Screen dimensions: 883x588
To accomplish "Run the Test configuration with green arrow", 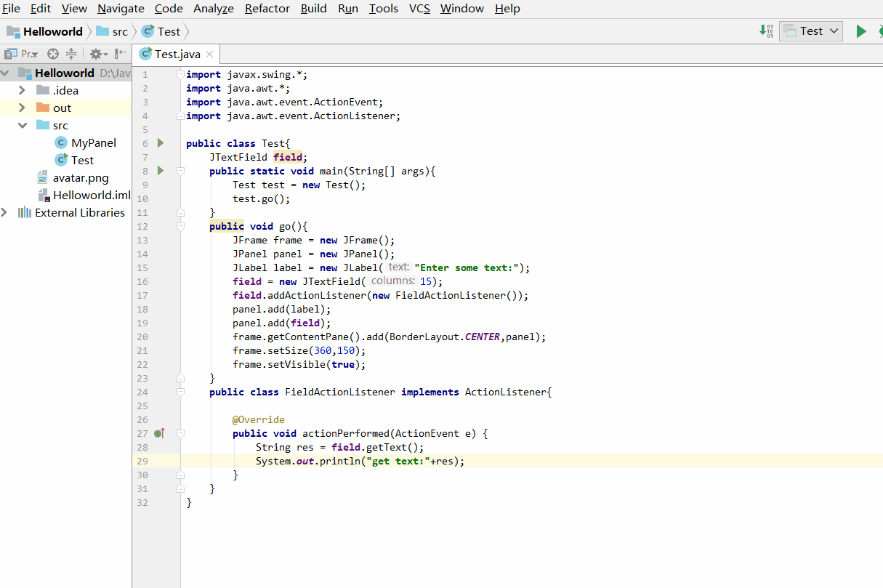I will (x=861, y=31).
